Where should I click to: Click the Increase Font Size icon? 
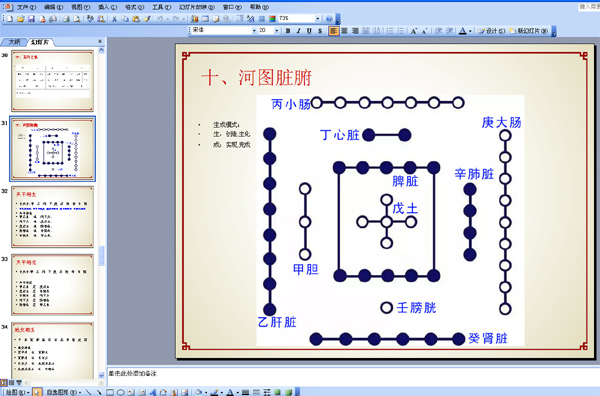[414, 31]
